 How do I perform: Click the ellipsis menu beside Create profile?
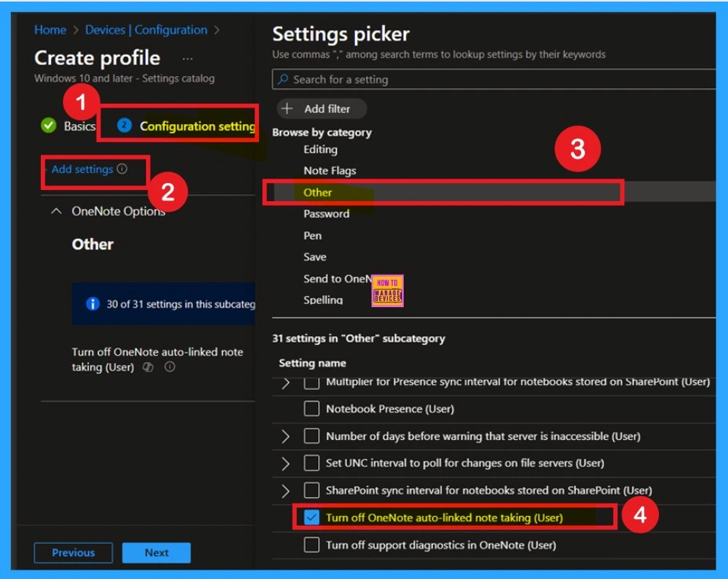coord(188,59)
